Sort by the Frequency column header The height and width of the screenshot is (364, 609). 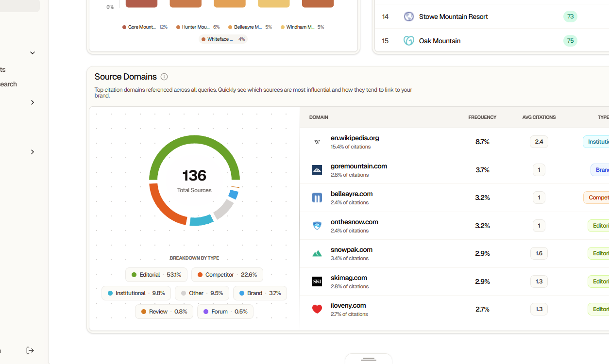(x=482, y=117)
